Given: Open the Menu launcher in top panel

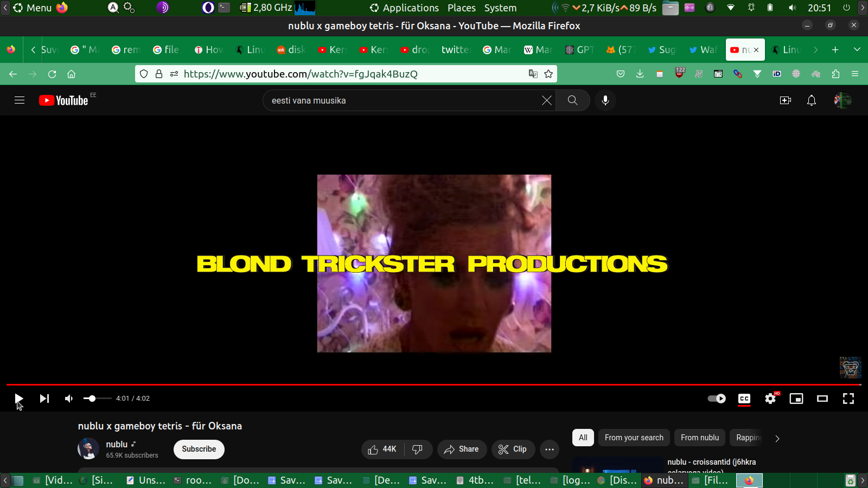Looking at the screenshot, I should click(x=33, y=8).
